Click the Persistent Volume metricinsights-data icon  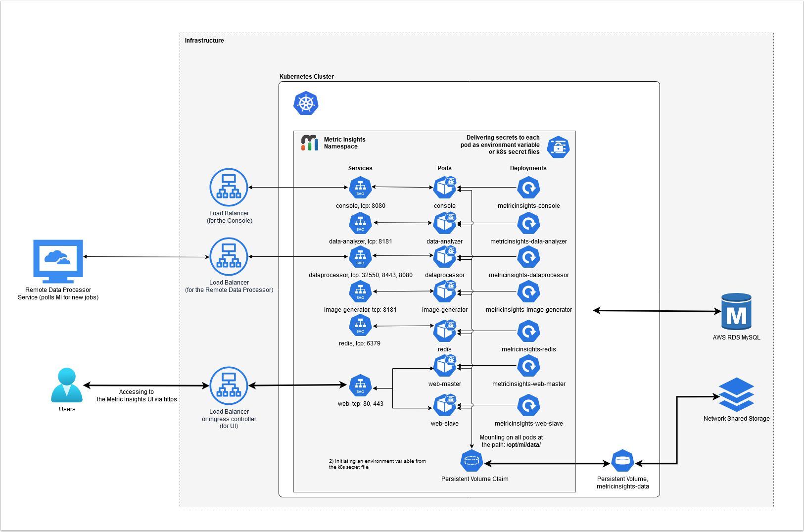point(622,461)
